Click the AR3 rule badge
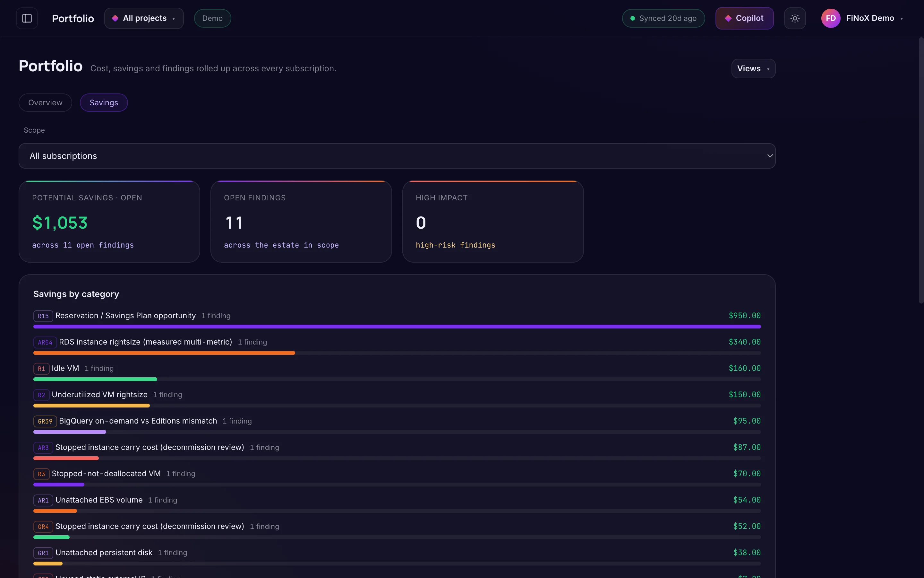Screen dimensions: 924x578 43,448
